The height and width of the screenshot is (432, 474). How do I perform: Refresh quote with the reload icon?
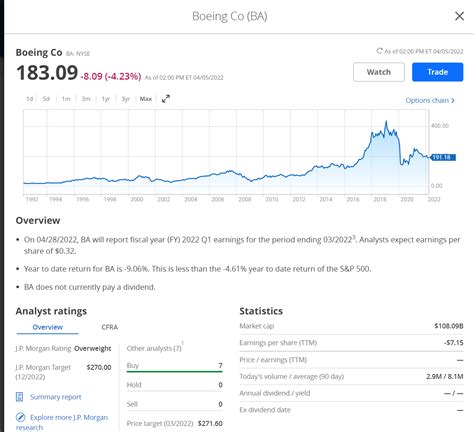tap(379, 51)
